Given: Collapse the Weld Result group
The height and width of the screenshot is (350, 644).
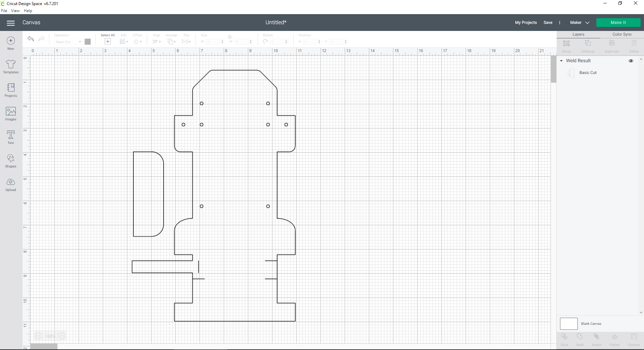Looking at the screenshot, I should (x=561, y=61).
